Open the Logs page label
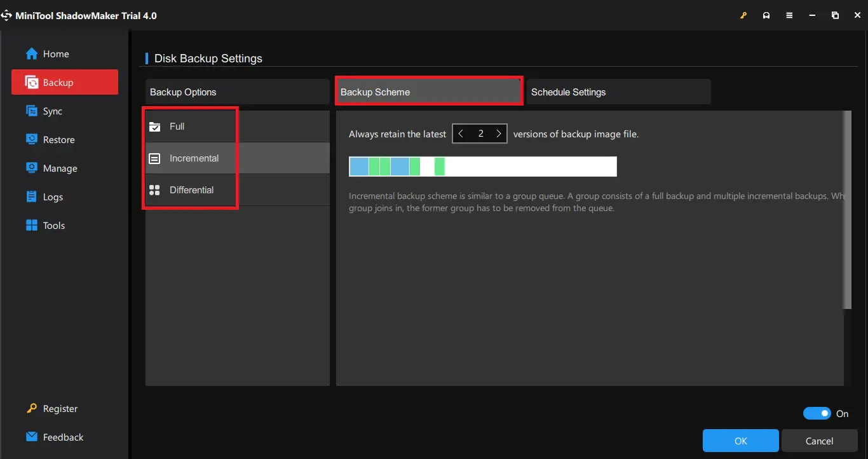The width and height of the screenshot is (868, 459). (53, 197)
